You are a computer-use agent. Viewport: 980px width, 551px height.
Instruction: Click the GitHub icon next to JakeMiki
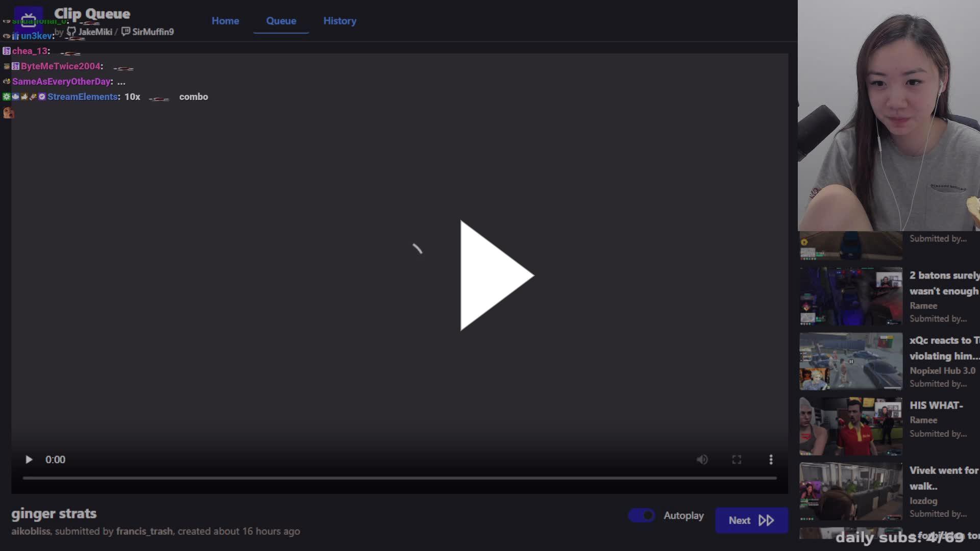(71, 32)
